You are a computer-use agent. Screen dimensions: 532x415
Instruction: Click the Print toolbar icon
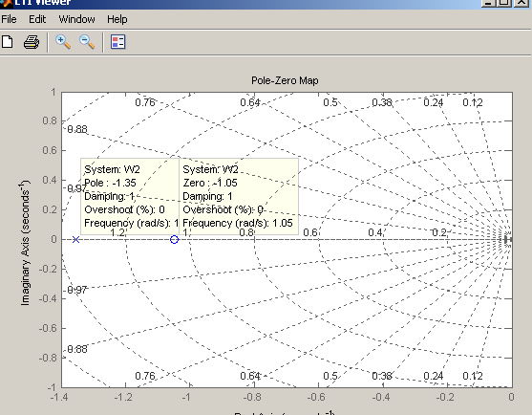(32, 42)
